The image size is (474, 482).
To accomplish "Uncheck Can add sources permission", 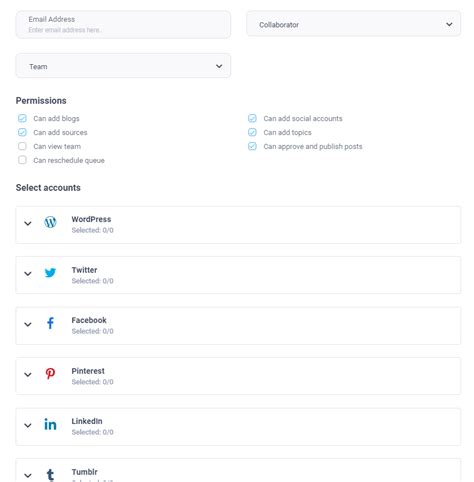I will [22, 132].
